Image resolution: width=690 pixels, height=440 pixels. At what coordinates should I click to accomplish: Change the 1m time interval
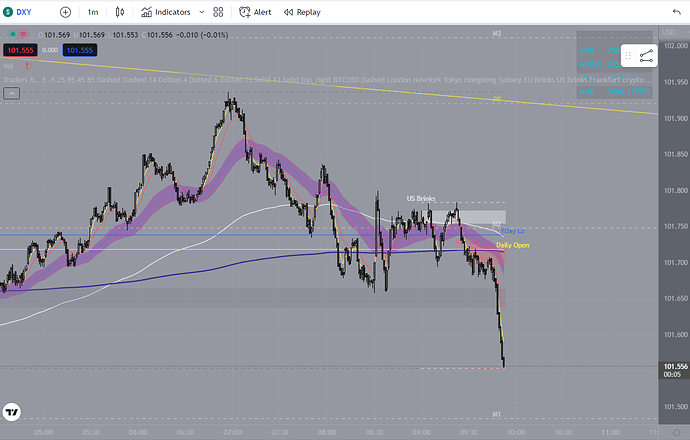(x=92, y=12)
